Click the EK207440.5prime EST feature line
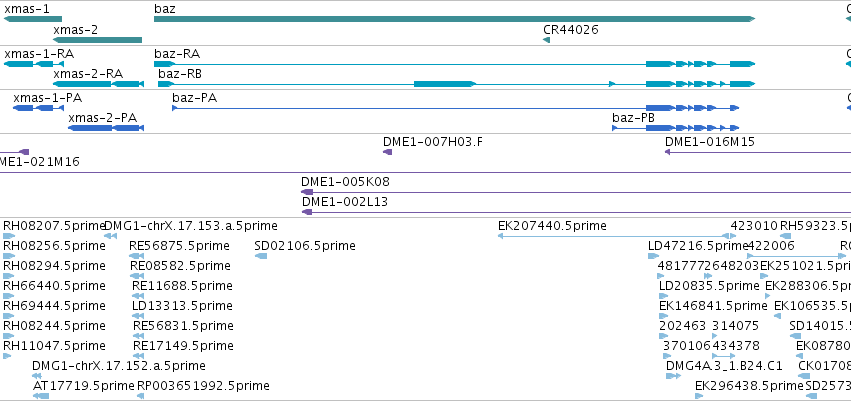 617,236
